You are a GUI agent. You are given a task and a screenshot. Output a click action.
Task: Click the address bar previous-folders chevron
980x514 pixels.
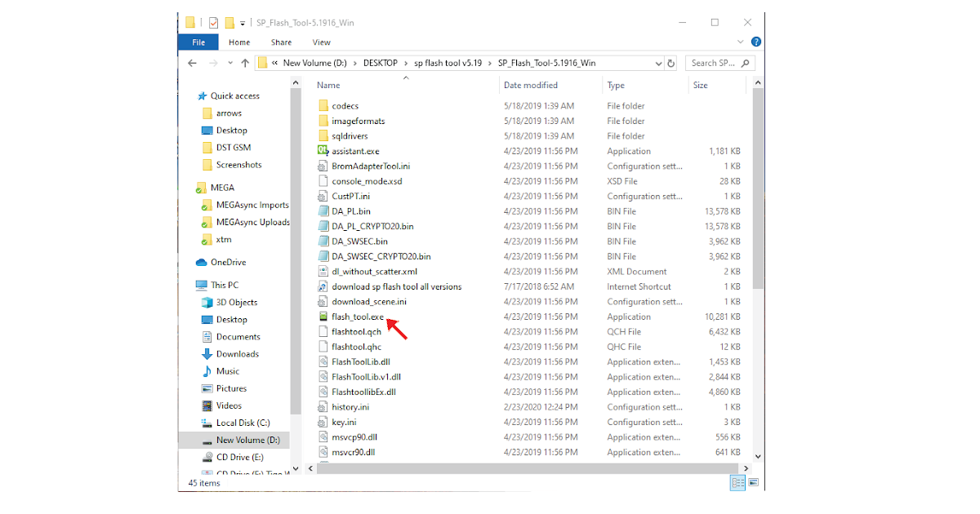click(x=275, y=63)
